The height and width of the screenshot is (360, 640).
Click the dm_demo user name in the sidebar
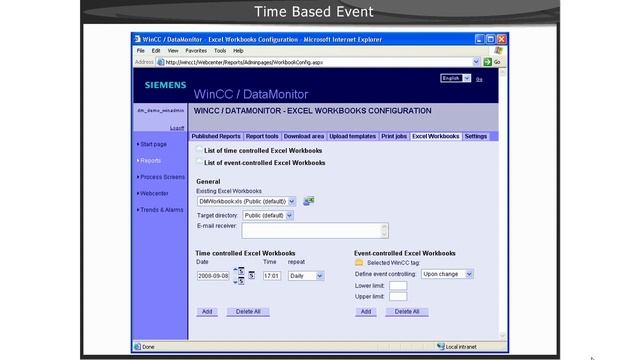click(x=160, y=111)
